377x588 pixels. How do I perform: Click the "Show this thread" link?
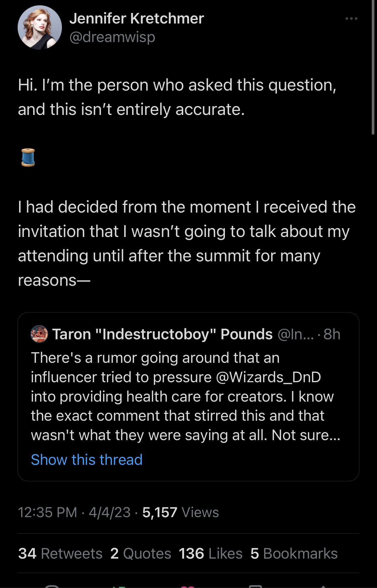[87, 460]
